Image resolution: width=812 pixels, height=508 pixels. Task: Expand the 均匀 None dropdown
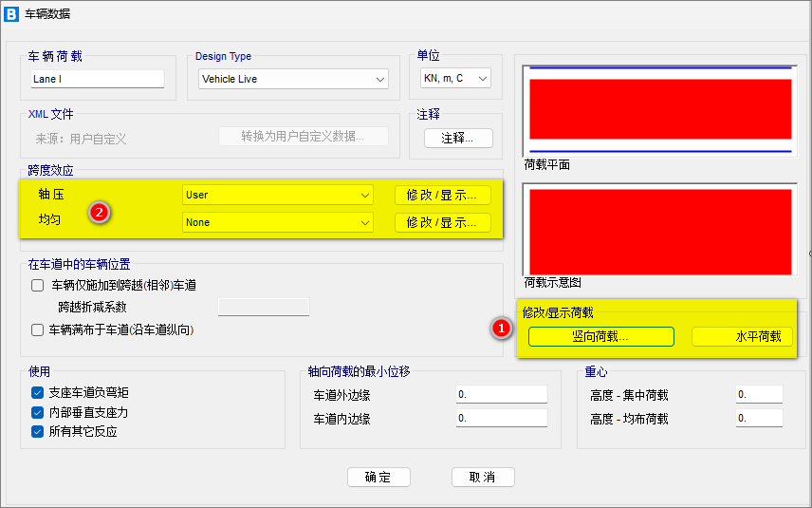pos(277,222)
